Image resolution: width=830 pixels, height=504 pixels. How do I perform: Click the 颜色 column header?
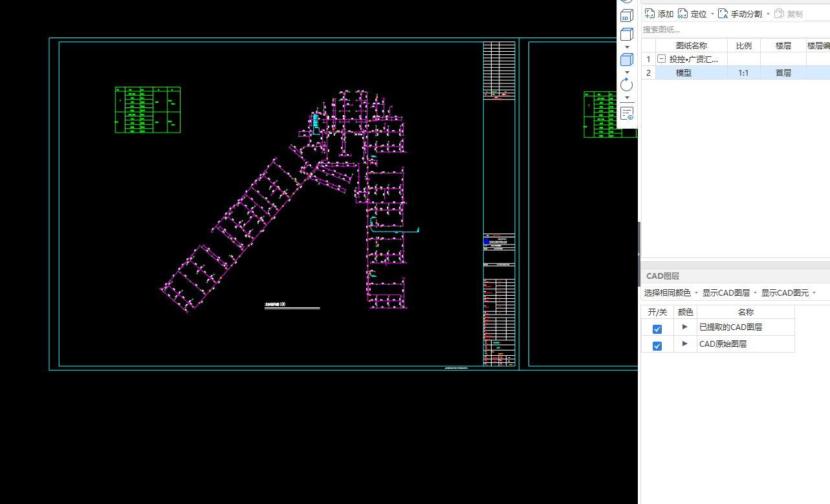(685, 312)
